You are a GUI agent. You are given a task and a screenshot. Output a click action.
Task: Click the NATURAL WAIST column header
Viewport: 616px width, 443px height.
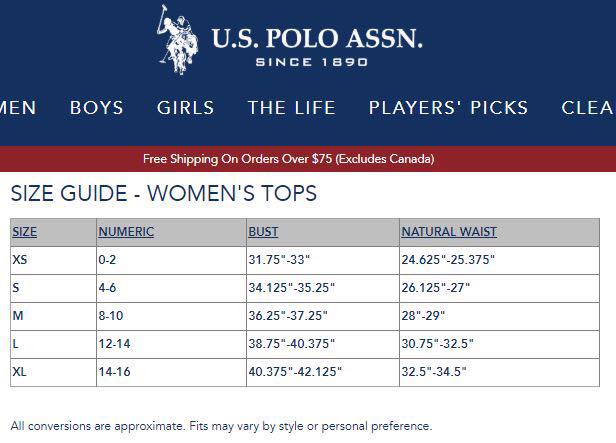point(449,232)
